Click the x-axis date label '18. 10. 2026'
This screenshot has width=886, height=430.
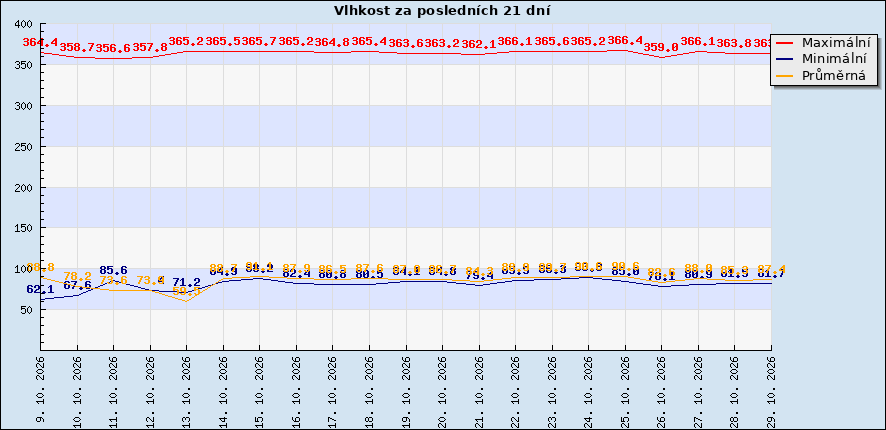pos(370,391)
